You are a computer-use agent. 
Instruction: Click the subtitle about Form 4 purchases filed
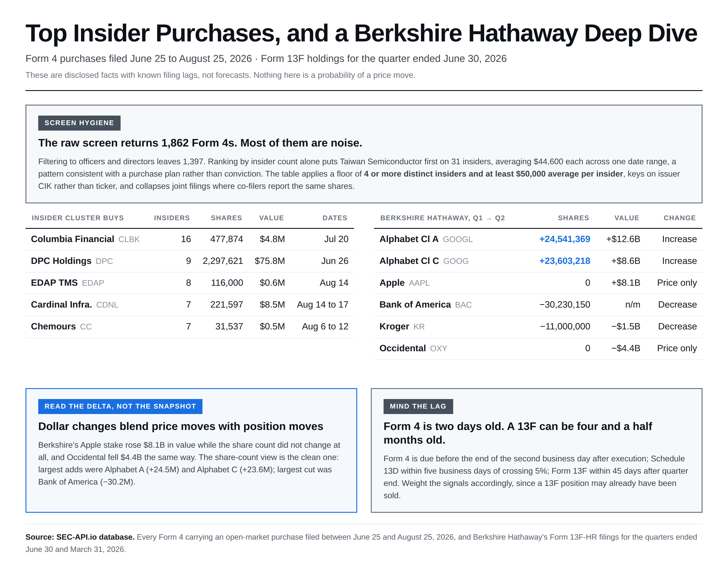coord(266,58)
